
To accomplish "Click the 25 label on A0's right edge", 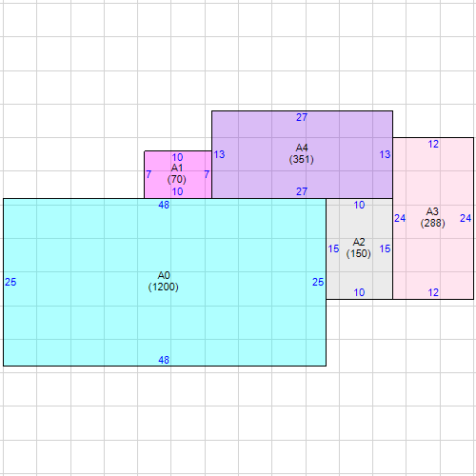I will coord(318,282).
